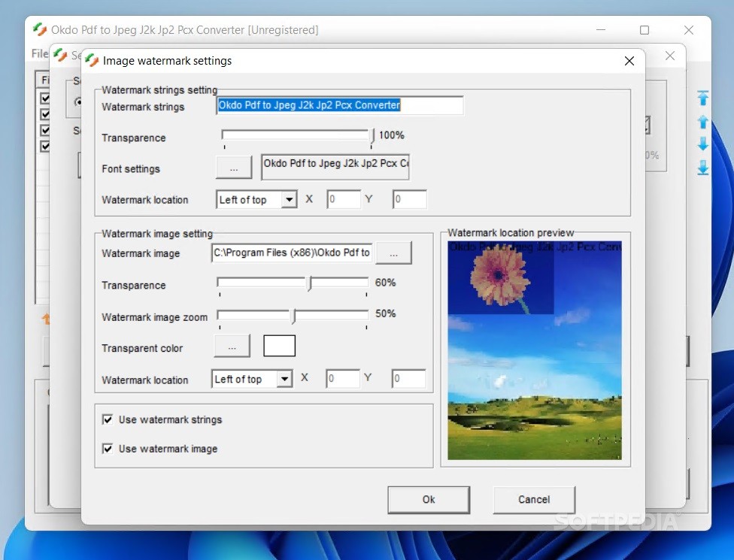
Task: Open the File menu in main window
Action: (40, 54)
